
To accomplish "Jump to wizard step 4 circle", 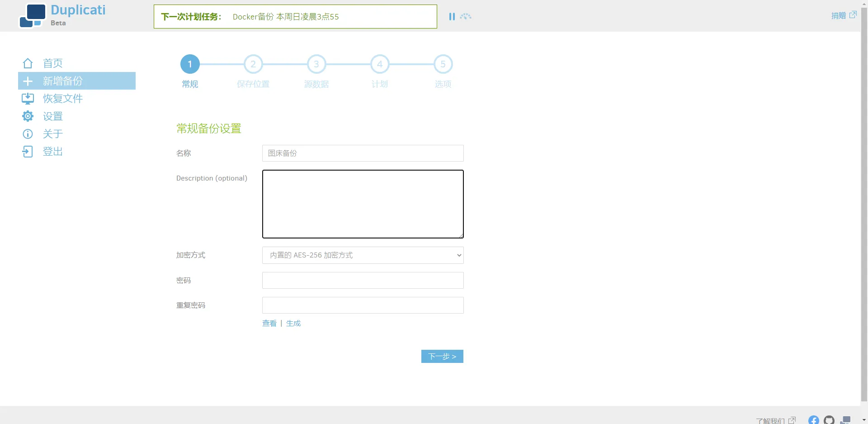I will tap(380, 64).
